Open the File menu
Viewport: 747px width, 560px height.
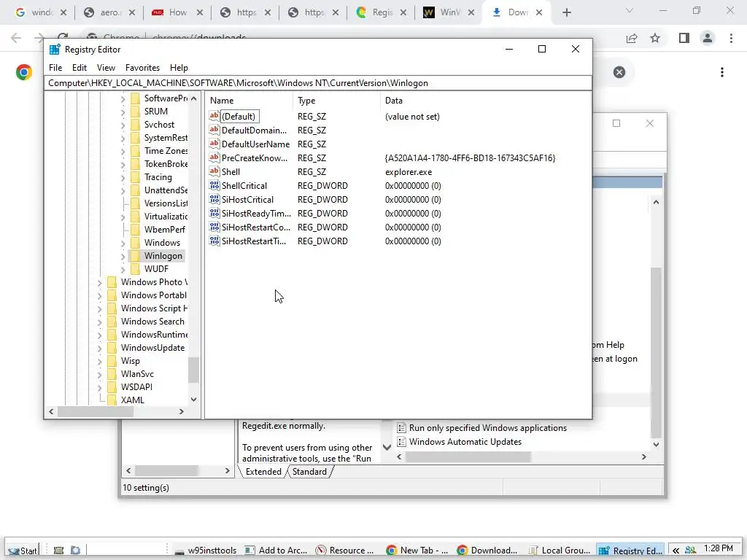[x=55, y=68]
